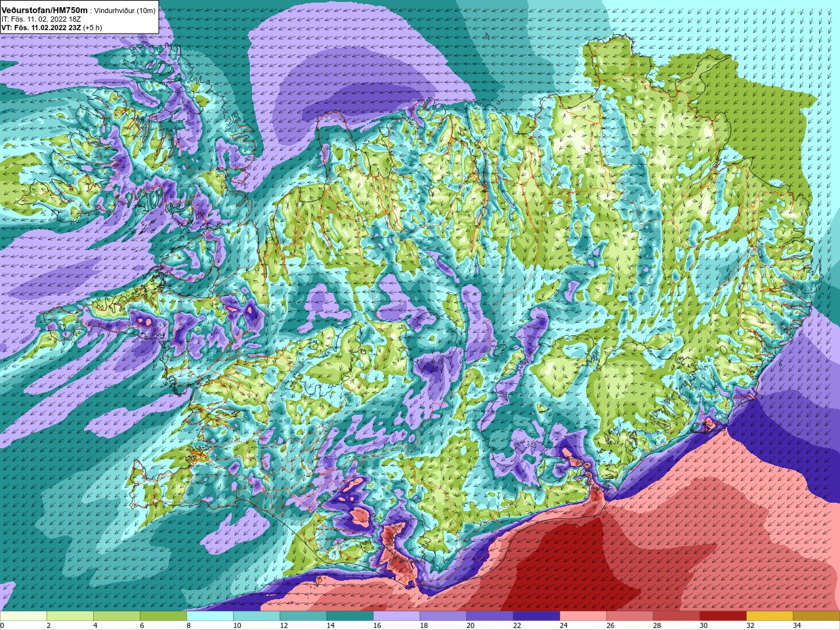The height and width of the screenshot is (630, 840).
Task: Click the legend swatch between 28 and 30
Action: tap(676, 616)
